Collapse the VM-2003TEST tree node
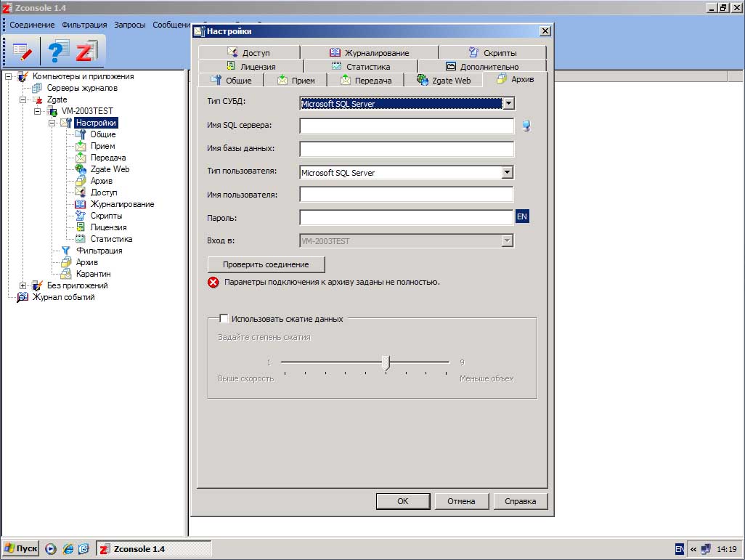Viewport: 745px width, 560px height. tap(37, 111)
